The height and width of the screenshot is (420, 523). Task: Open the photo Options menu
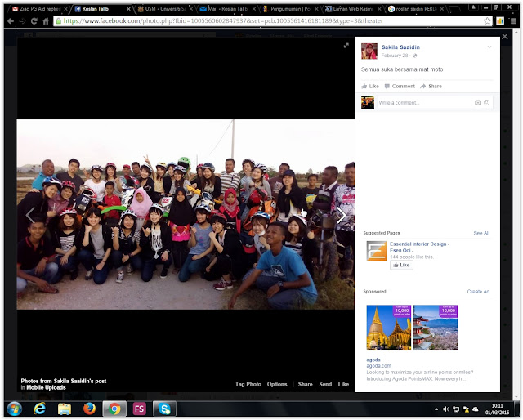(x=277, y=384)
